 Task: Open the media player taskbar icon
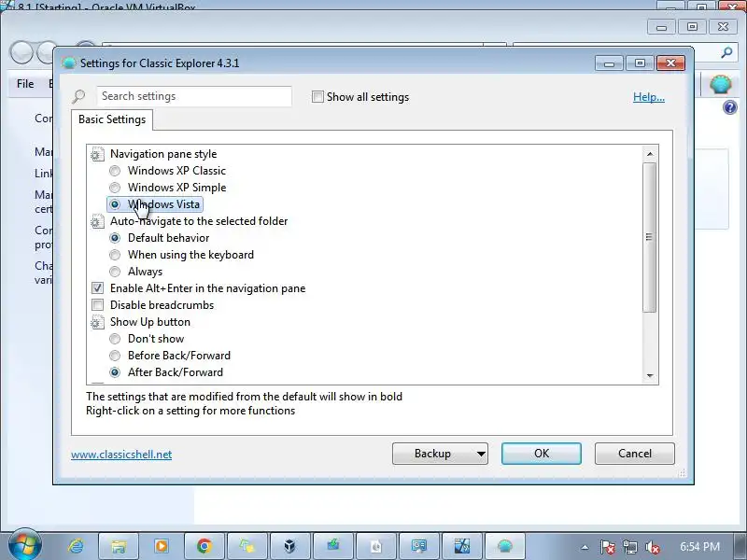162,546
